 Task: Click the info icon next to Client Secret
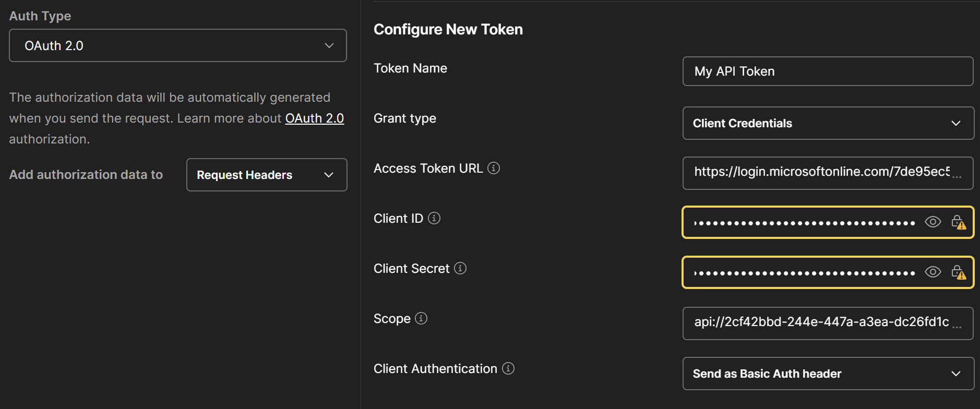point(460,268)
